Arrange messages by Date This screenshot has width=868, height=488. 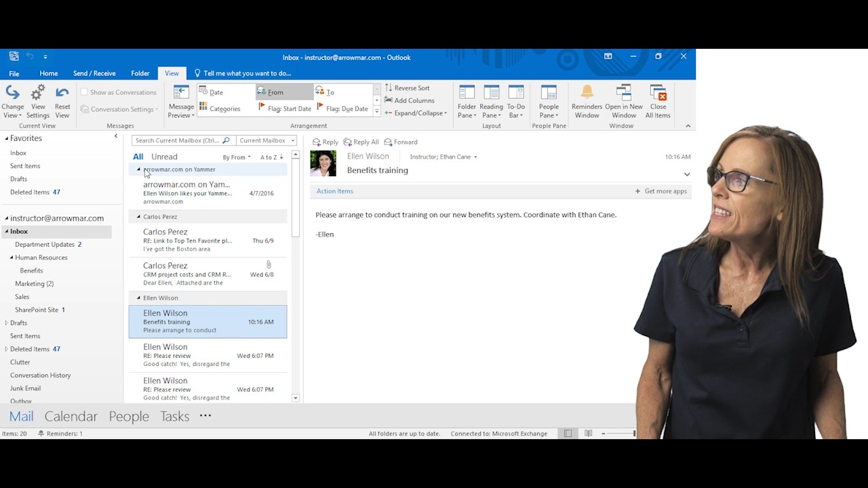[x=226, y=92]
